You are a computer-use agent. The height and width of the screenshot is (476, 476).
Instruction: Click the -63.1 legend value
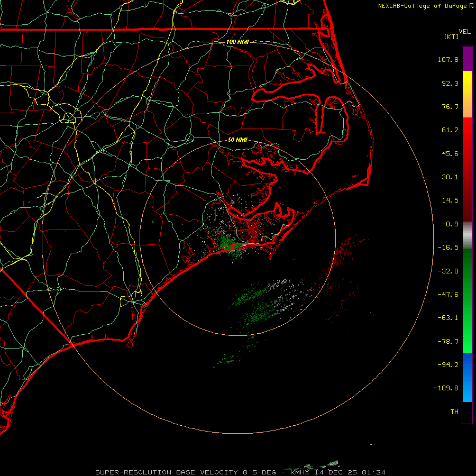point(448,318)
